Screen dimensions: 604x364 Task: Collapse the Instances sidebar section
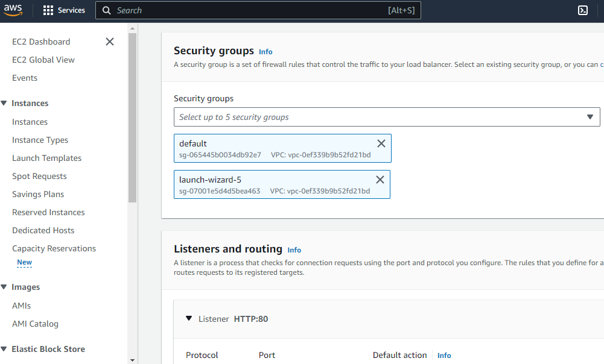[4, 103]
